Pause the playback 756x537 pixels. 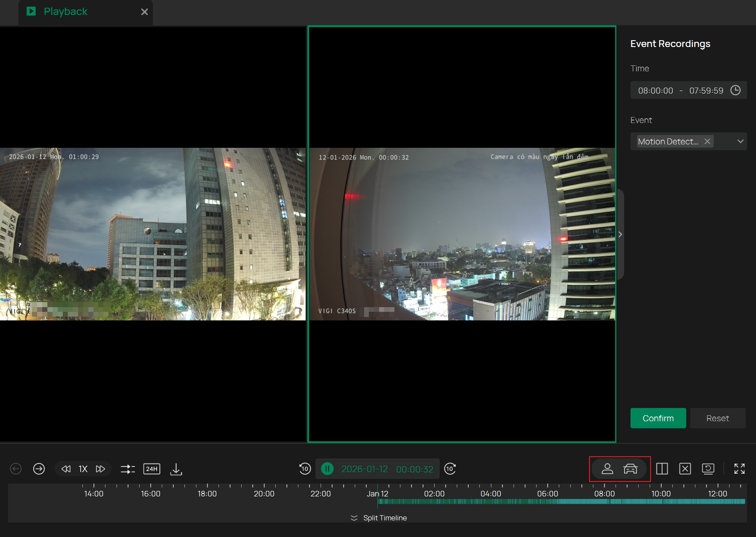pyautogui.click(x=327, y=469)
